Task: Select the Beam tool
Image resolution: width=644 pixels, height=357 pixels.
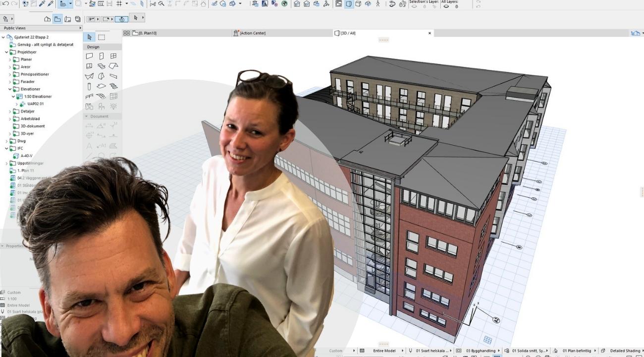Action: (x=113, y=76)
